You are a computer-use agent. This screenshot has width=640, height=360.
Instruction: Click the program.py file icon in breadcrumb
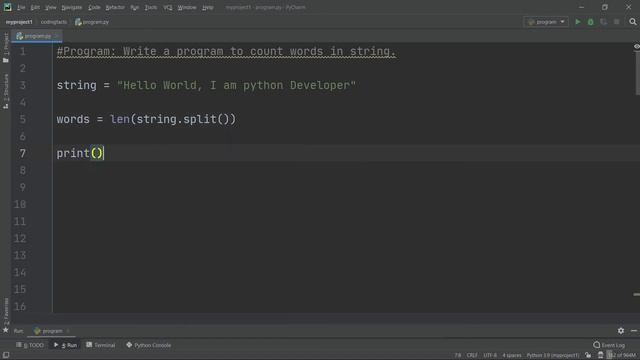[x=78, y=22]
